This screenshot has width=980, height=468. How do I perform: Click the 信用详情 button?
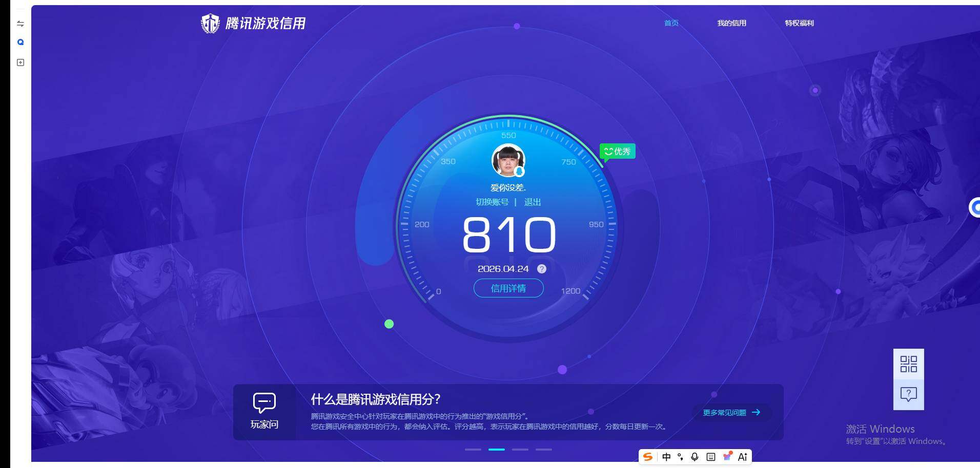[508, 288]
